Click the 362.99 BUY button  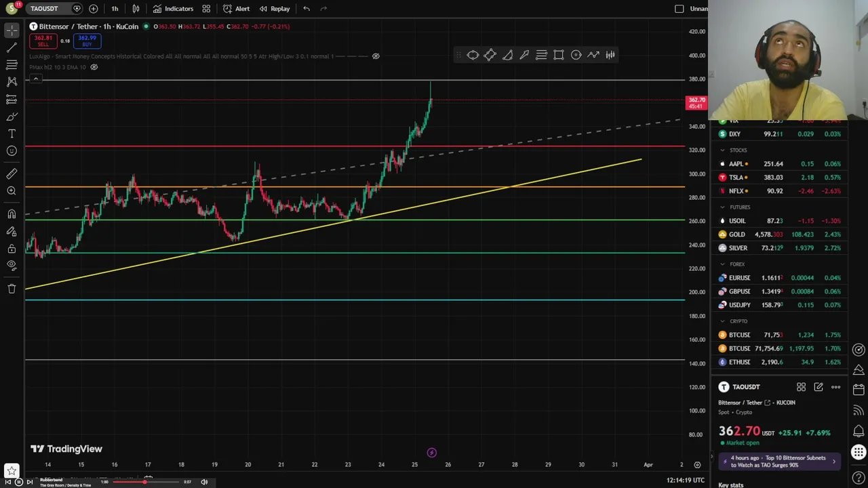[87, 41]
